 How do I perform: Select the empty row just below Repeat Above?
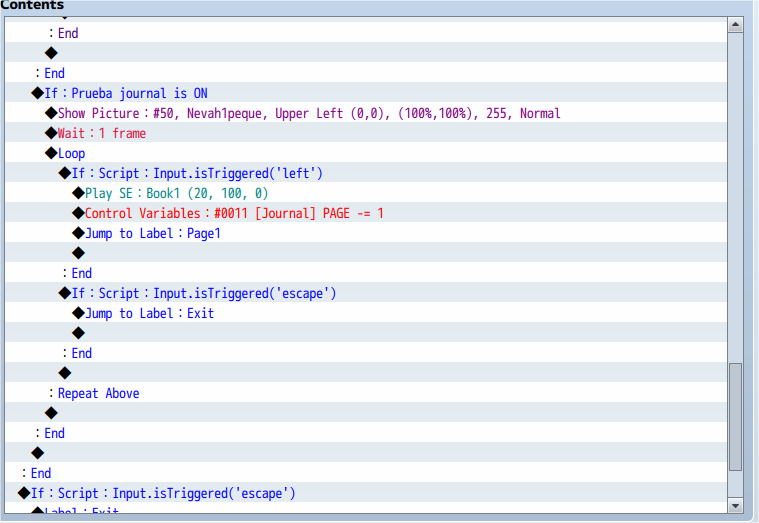click(x=365, y=413)
